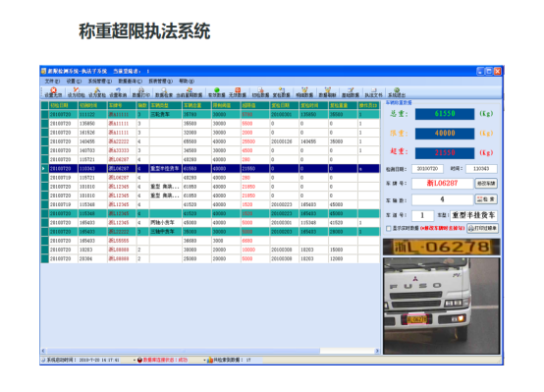Viewport: 544px width, 392px height.
Task: Open 数据检索 magnifier search tool
Action: click(x=164, y=92)
